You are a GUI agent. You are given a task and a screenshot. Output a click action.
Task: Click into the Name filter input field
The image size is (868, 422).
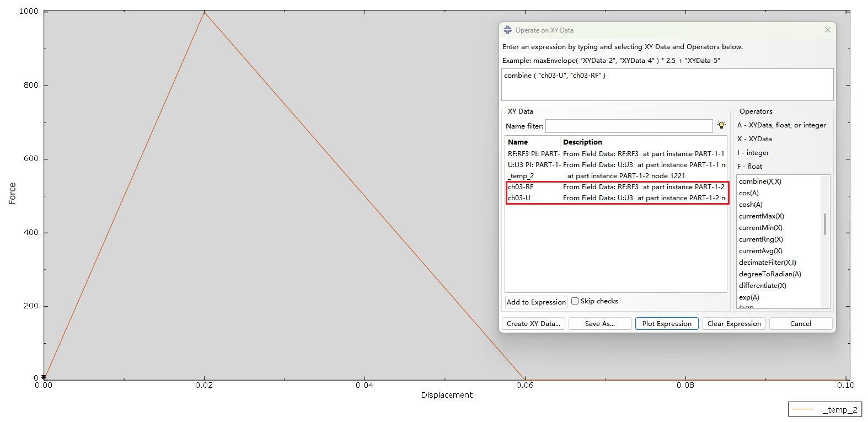click(629, 126)
